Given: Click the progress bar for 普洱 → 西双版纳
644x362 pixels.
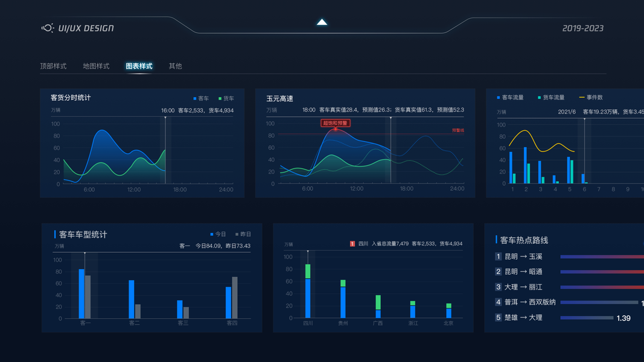Looking at the screenshot, I should [599, 302].
